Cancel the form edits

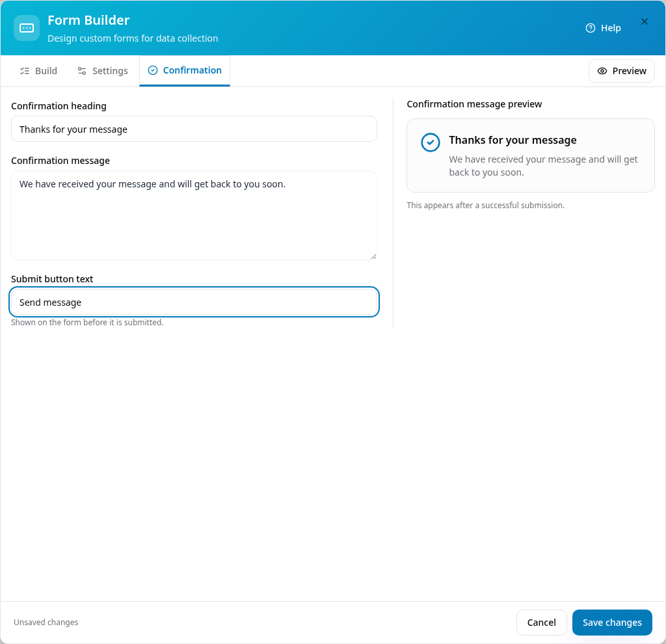pos(542,623)
